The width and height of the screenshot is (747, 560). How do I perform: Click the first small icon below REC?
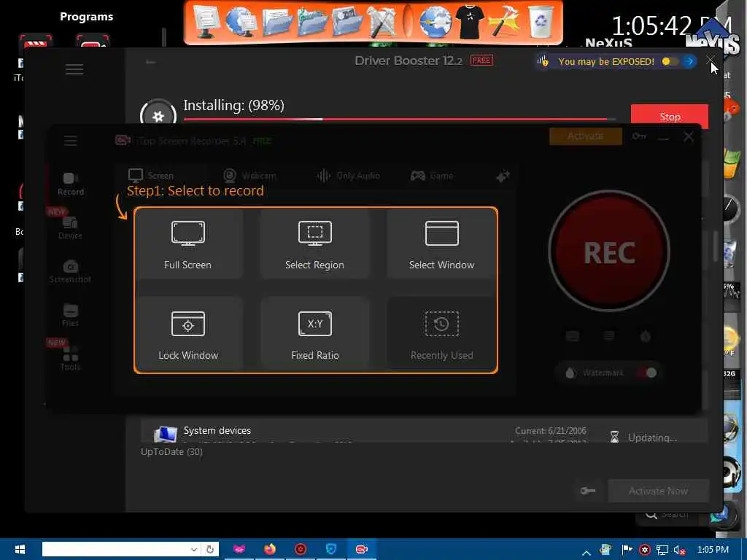point(573,336)
